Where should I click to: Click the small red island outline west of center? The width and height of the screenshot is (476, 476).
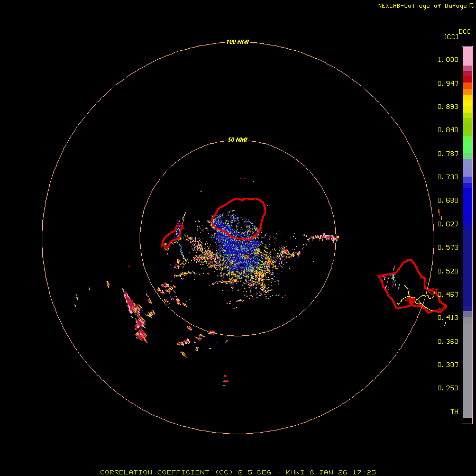pyautogui.click(x=172, y=237)
